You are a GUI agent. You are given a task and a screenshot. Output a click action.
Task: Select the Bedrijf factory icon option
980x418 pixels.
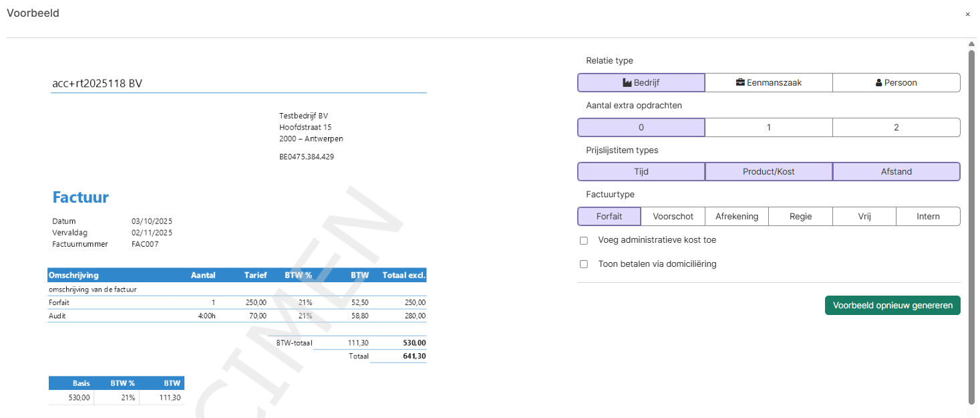(x=641, y=83)
